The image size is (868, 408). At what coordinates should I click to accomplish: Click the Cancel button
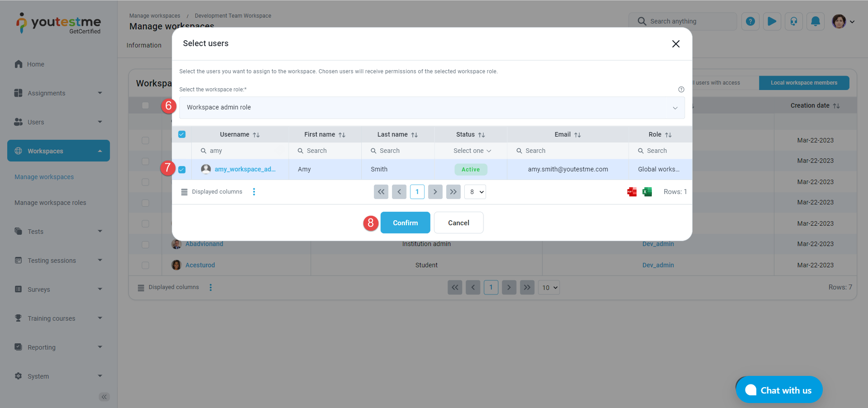[x=458, y=223]
